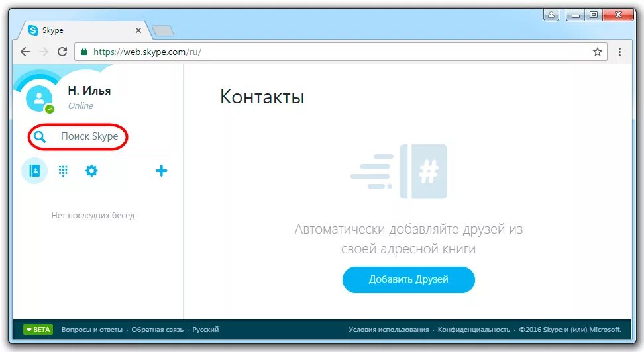Click the Контакты heading
Image resolution: width=644 pixels, height=352 pixels.
click(262, 97)
